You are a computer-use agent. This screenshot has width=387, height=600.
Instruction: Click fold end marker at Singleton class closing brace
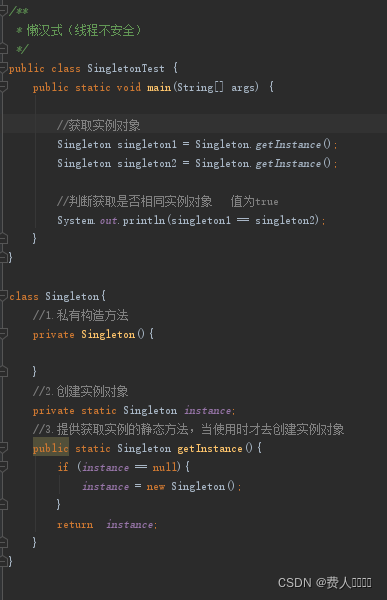coord(3,561)
